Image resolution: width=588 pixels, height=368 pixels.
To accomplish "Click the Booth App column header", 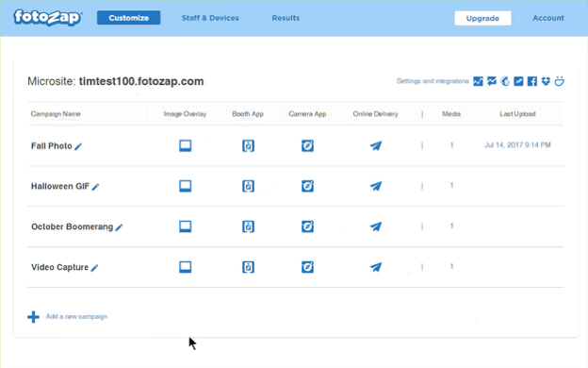I will (248, 114).
